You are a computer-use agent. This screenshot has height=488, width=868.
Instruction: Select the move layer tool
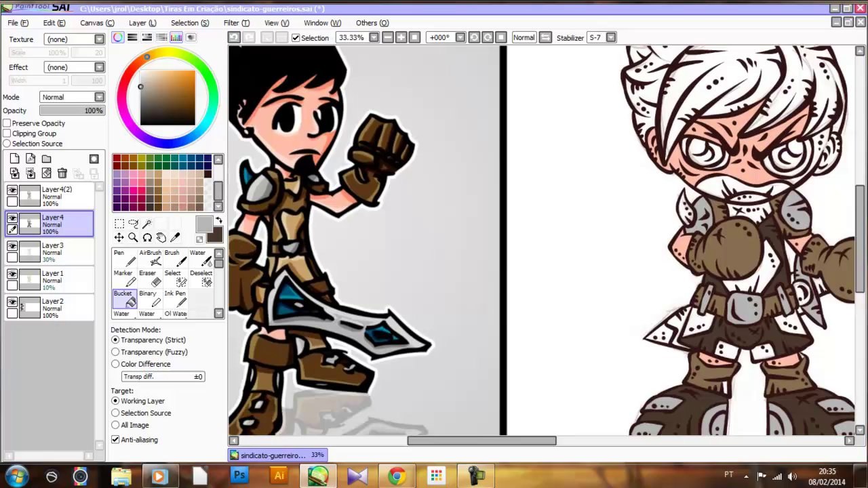pos(119,237)
